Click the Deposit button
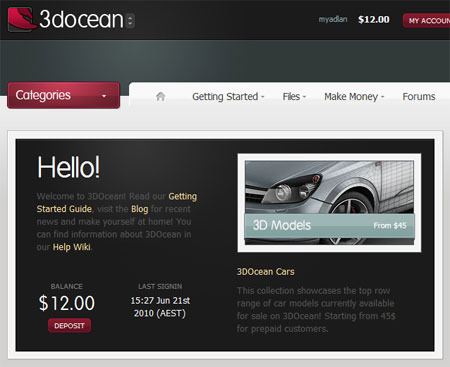Viewport: 450px width, 367px height. click(69, 326)
